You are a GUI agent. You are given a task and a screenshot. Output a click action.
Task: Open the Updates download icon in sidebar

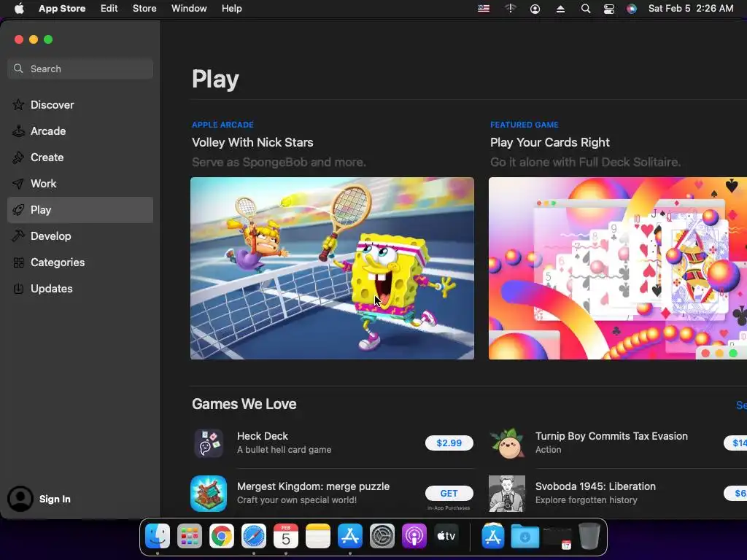[18, 289]
